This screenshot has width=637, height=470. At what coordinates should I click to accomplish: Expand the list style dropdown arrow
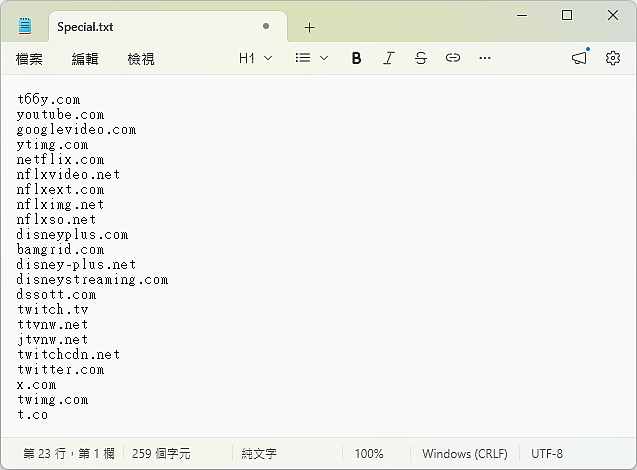click(x=324, y=58)
